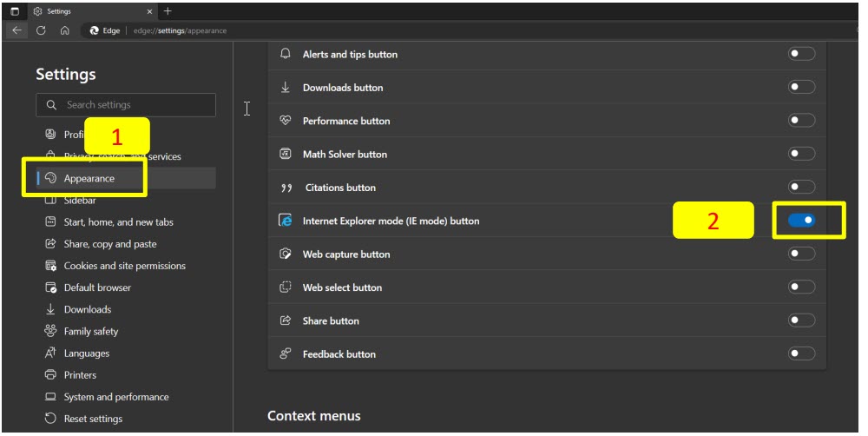Image resolution: width=868 pixels, height=436 pixels.
Task: Click the Math Solver button icon
Action: tap(285, 154)
